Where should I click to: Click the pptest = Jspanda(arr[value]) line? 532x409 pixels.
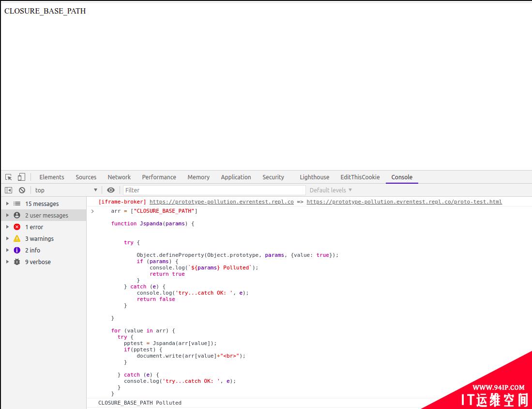click(170, 343)
